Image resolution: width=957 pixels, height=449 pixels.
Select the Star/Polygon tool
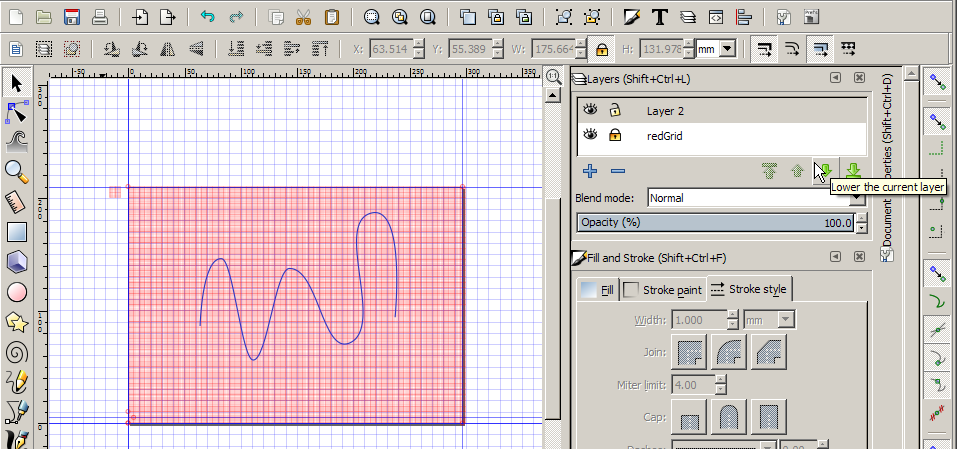coord(16,322)
